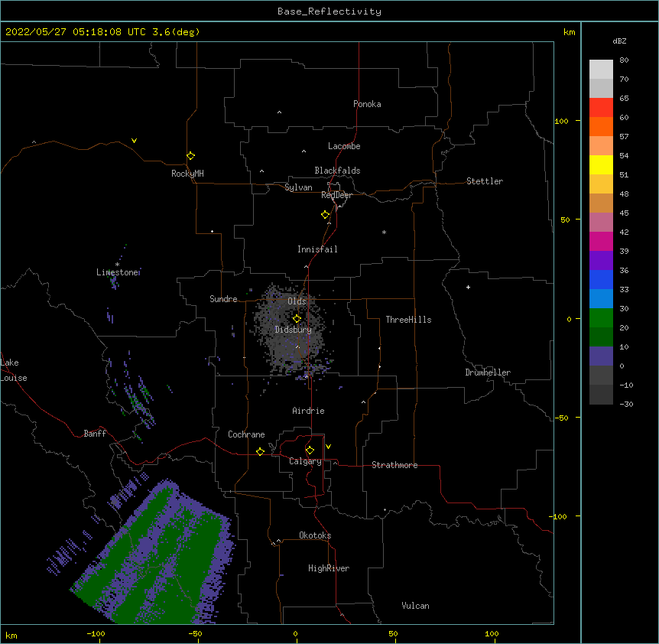Click the Drumheller label
The image size is (659, 644).
(x=488, y=372)
